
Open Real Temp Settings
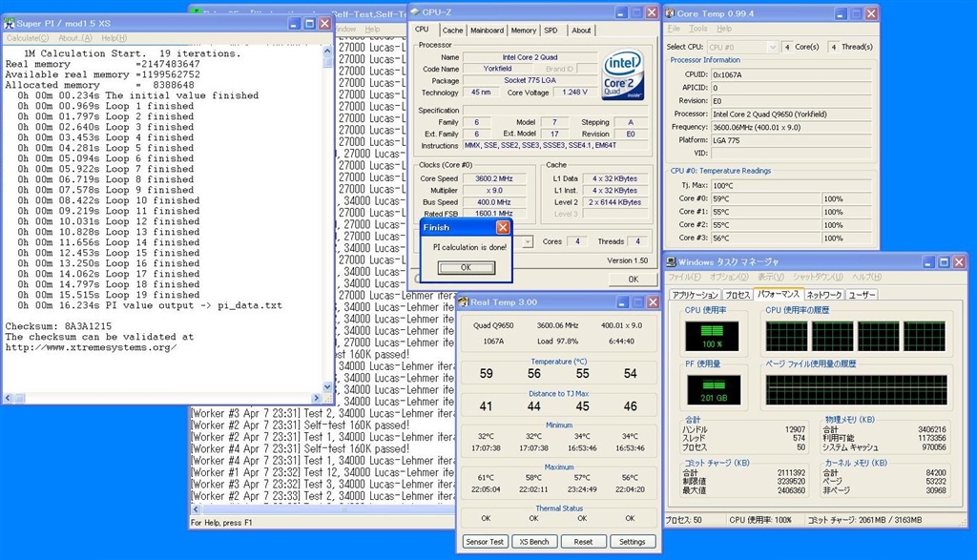tap(632, 542)
